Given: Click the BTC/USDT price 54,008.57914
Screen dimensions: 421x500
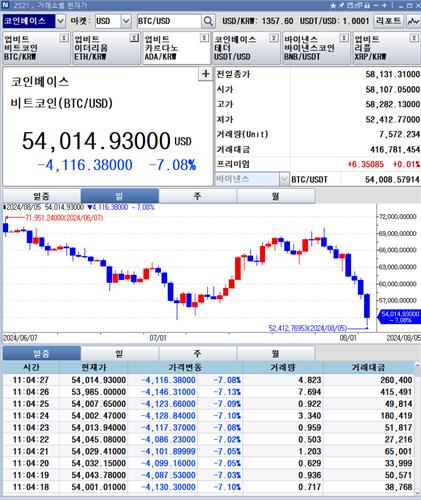Looking at the screenshot, I should coord(392,180).
